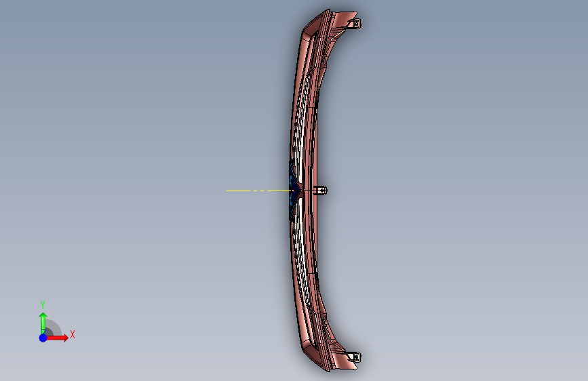Select the yellow dash-dot centerline axis
Screen dimensions: 588x381
260,191
